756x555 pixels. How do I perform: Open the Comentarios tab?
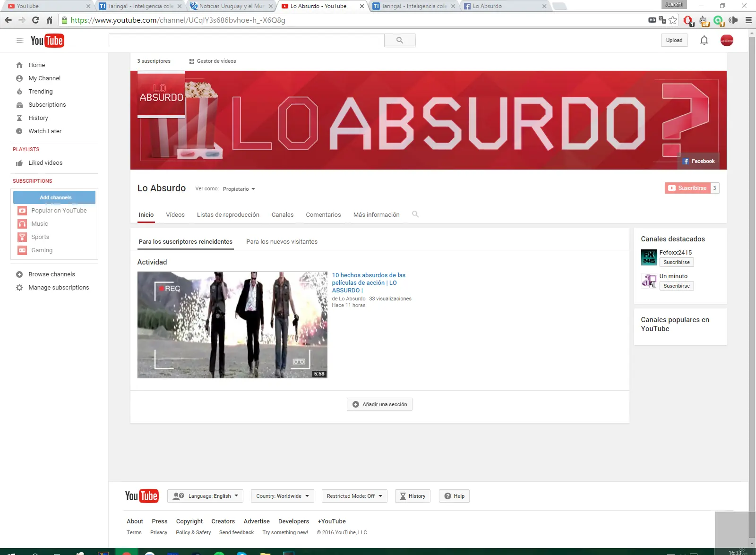(x=323, y=215)
